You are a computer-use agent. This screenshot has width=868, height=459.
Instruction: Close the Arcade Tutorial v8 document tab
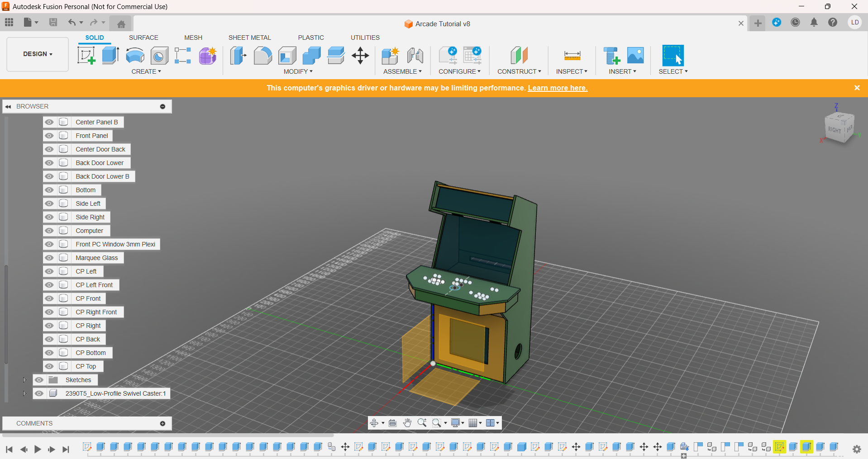[x=741, y=24]
